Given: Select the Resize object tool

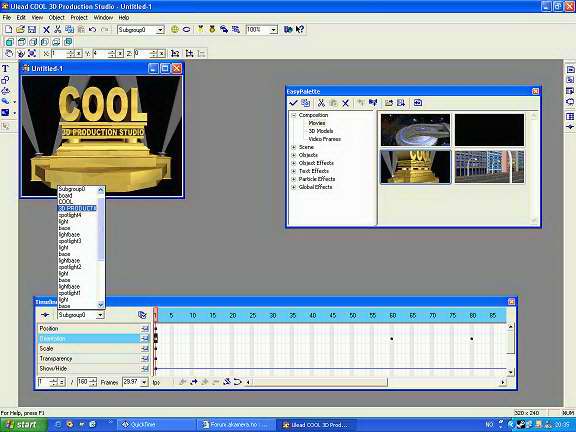Looking at the screenshot, I should pos(32,54).
